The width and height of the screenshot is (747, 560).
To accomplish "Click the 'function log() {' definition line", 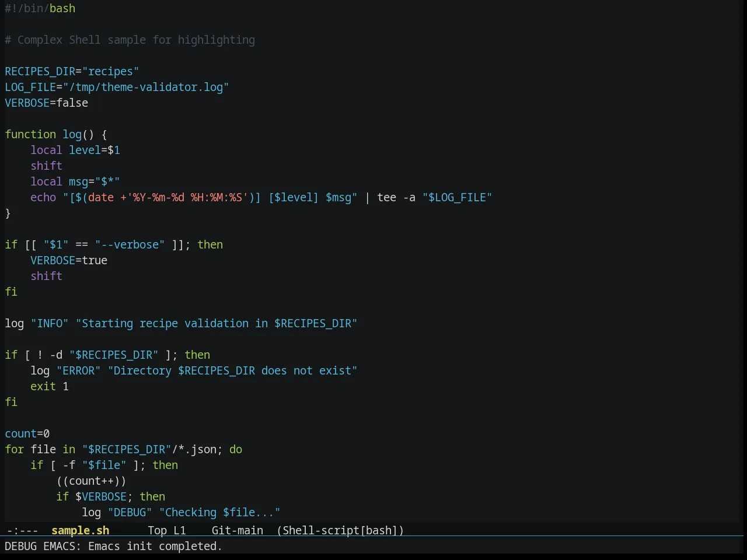I will [x=56, y=134].
